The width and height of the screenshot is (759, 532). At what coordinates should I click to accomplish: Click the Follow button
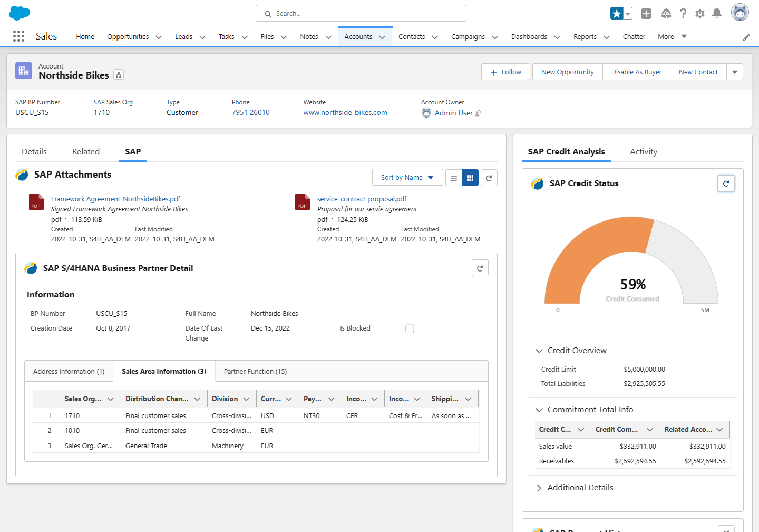tap(506, 72)
